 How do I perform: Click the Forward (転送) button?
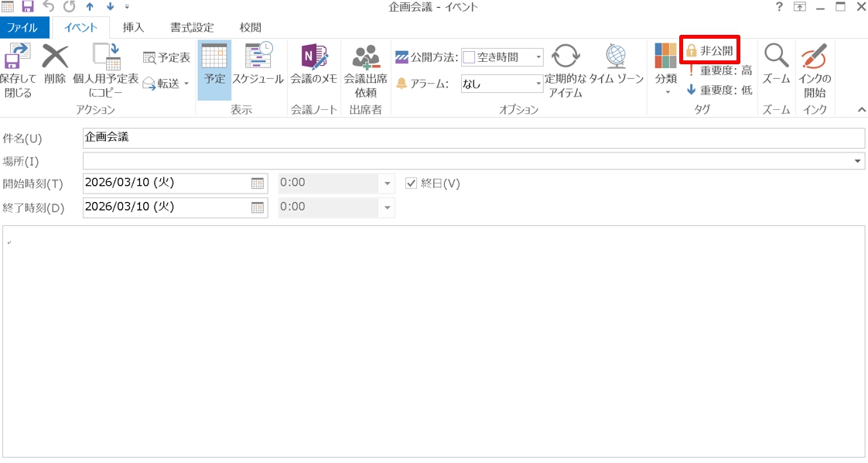[166, 84]
